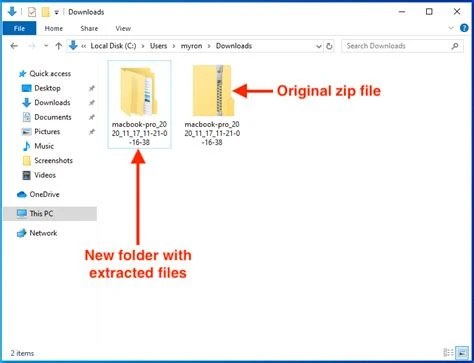Viewport: 474px width, 363px height.
Task: Minimize the Downloads window
Action: click(402, 12)
